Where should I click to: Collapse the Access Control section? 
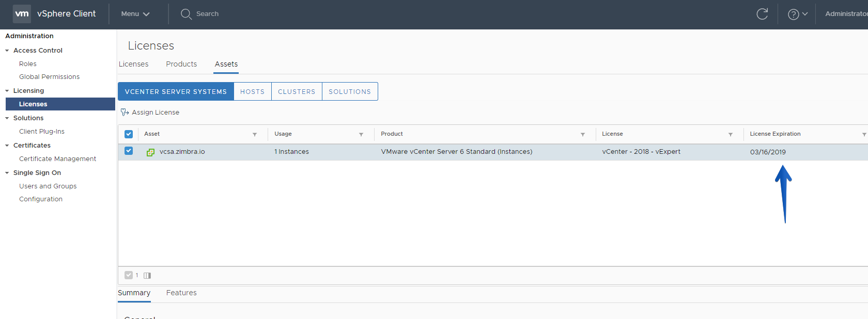[7, 51]
